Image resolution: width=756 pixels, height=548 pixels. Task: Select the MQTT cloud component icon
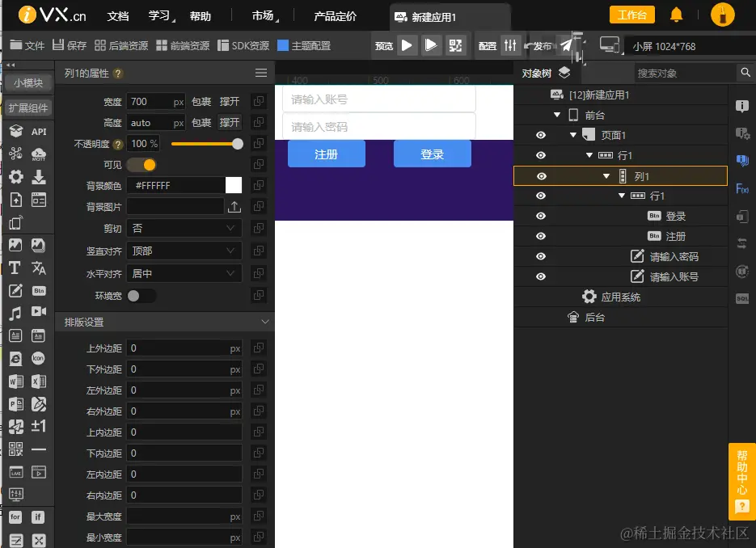(39, 154)
